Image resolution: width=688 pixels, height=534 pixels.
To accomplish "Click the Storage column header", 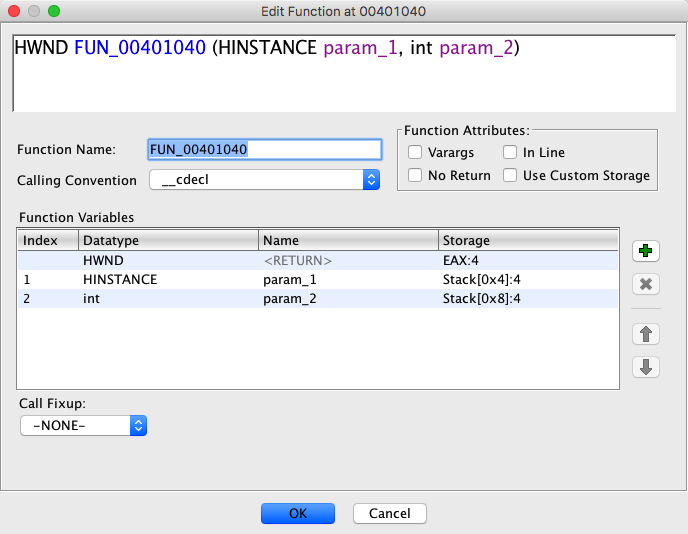I will coord(530,241).
